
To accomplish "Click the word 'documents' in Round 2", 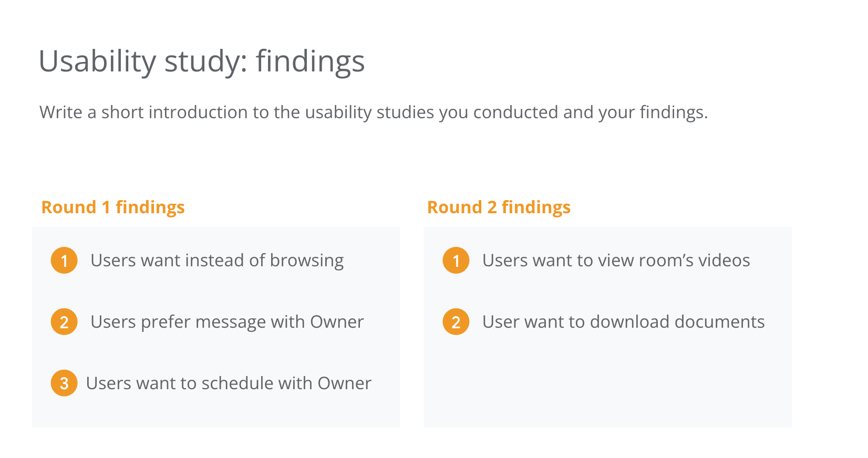I will tap(720, 322).
